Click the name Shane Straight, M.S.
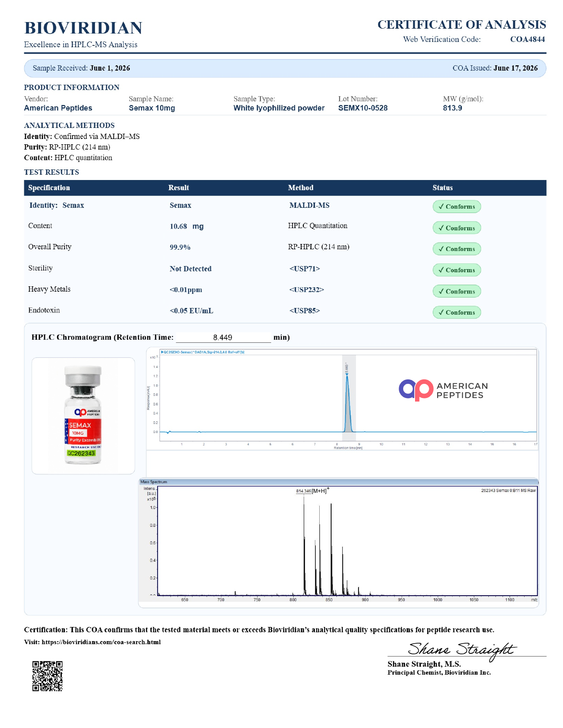The image size is (563, 728). pos(424,664)
